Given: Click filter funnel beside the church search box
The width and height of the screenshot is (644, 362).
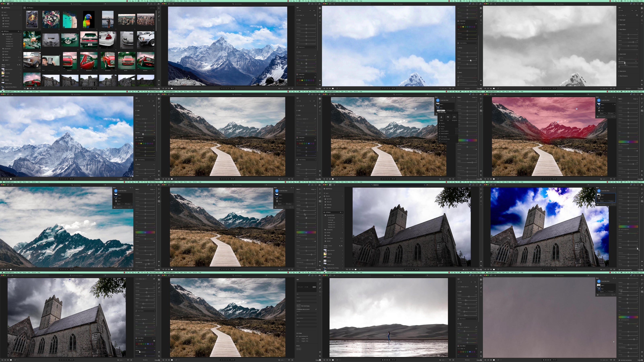Looking at the screenshot, I should point(427,185).
